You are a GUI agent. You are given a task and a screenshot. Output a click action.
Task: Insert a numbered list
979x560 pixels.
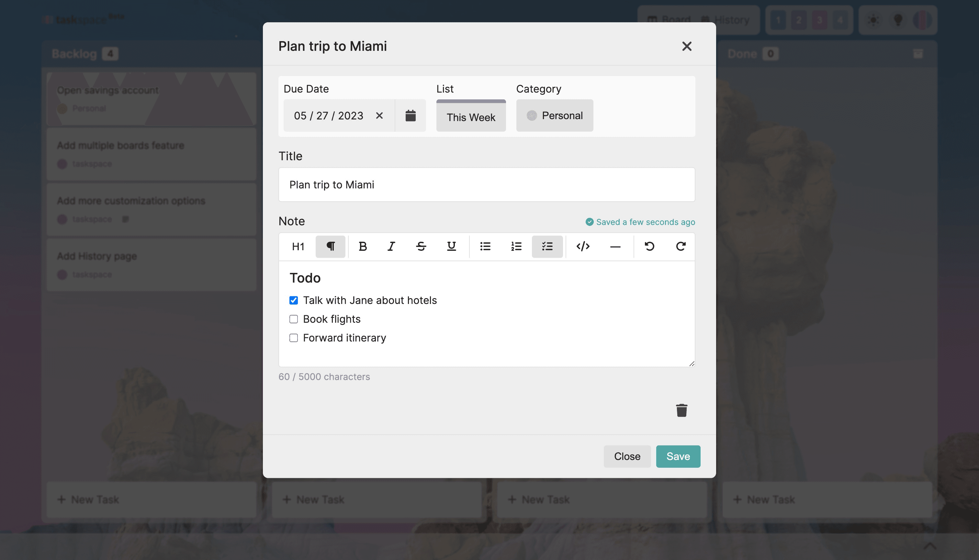click(516, 247)
